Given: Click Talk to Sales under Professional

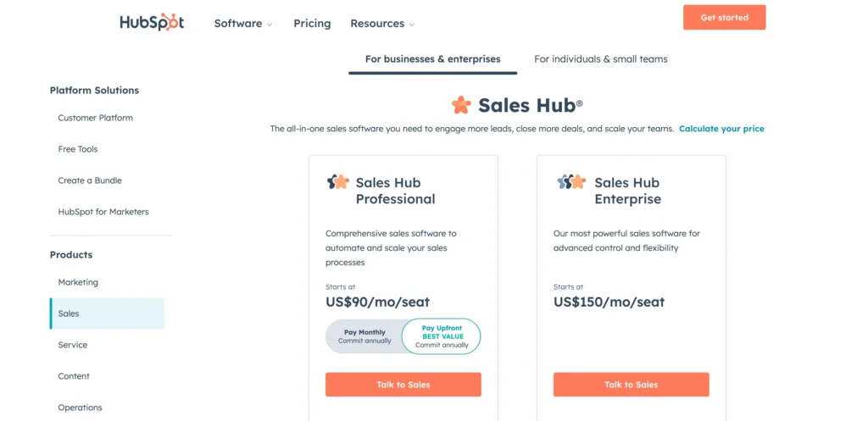Looking at the screenshot, I should 403,385.
